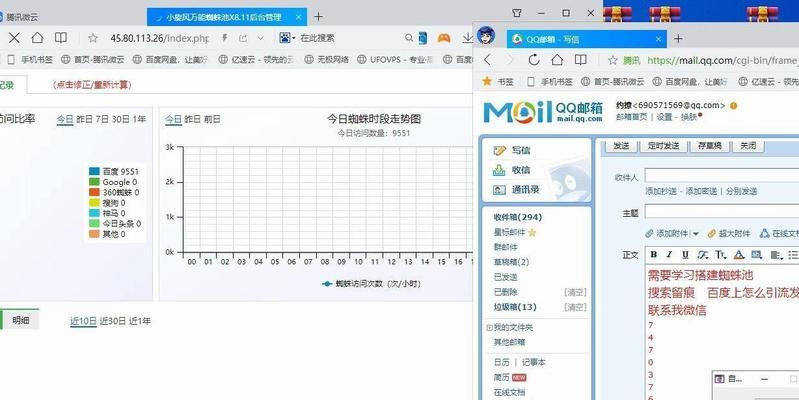Image resolution: width=799 pixels, height=400 pixels.
Task: Toggle underline formatting in mail editor
Action: coord(685,255)
